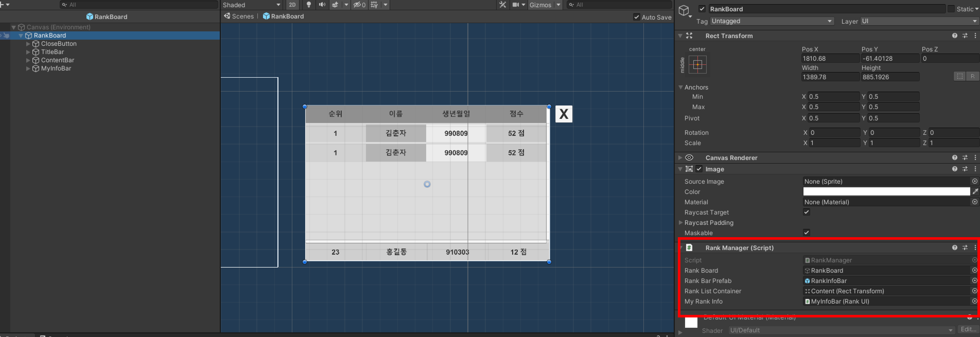Select ContentBar in the hierarchy
Image resolution: width=980 pixels, height=337 pixels.
pyautogui.click(x=57, y=60)
